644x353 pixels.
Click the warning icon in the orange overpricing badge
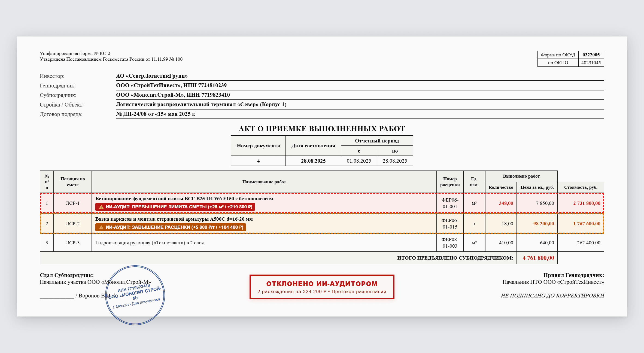click(101, 227)
